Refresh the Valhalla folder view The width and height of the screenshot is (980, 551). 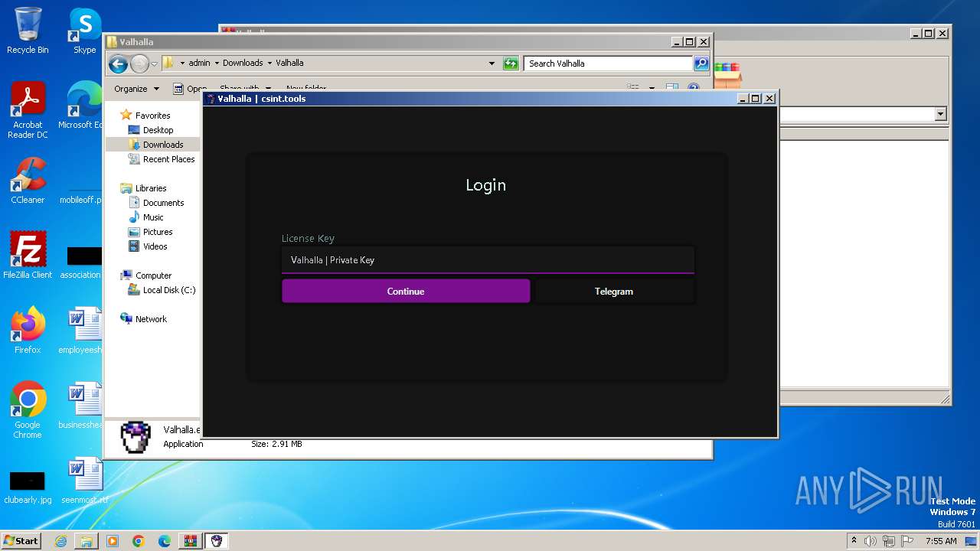511,64
